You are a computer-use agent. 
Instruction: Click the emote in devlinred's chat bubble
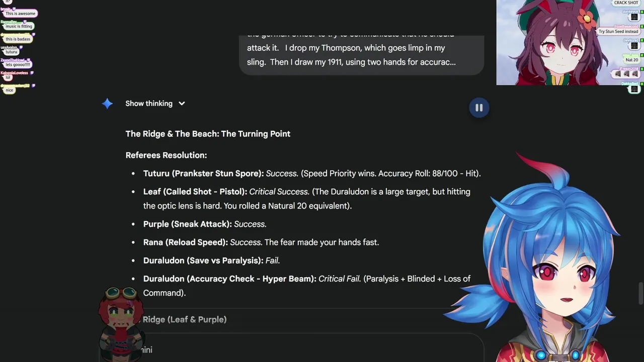pos(634,46)
